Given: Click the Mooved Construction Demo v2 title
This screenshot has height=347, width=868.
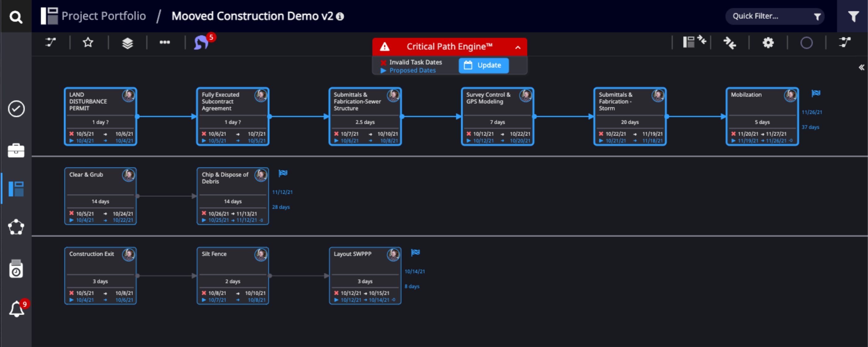Looking at the screenshot, I should pyautogui.click(x=252, y=16).
